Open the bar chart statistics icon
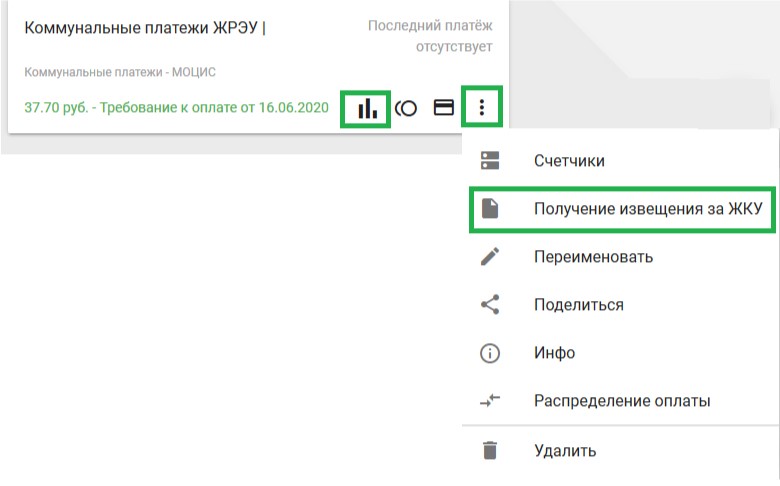This screenshot has width=780, height=486. pos(365,108)
